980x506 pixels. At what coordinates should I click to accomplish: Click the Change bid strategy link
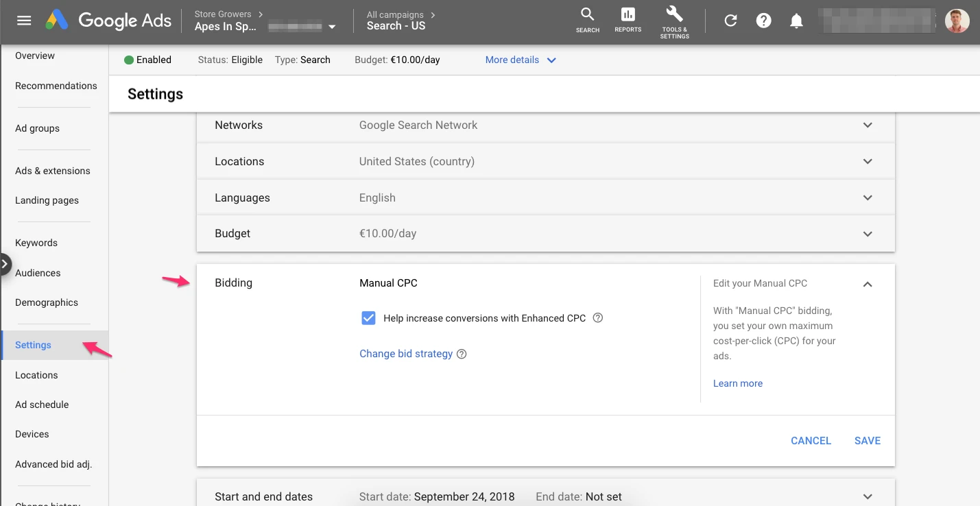[406, 354]
